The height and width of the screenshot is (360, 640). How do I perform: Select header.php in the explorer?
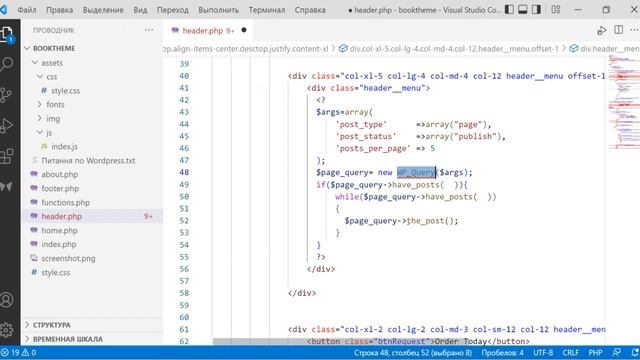point(92,216)
